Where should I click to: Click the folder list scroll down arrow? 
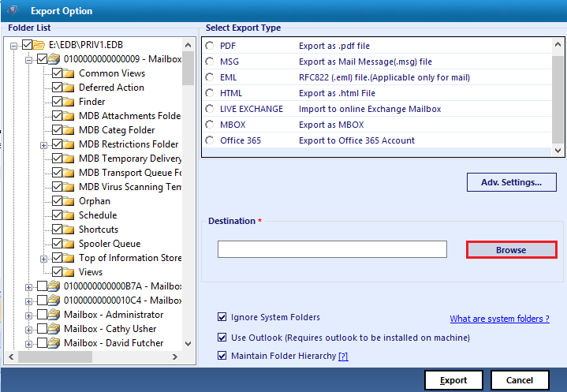pyautogui.click(x=188, y=344)
